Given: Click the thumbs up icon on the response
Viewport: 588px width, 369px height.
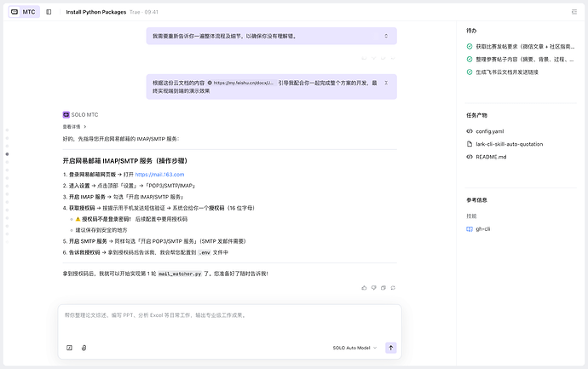Looking at the screenshot, I should point(364,287).
